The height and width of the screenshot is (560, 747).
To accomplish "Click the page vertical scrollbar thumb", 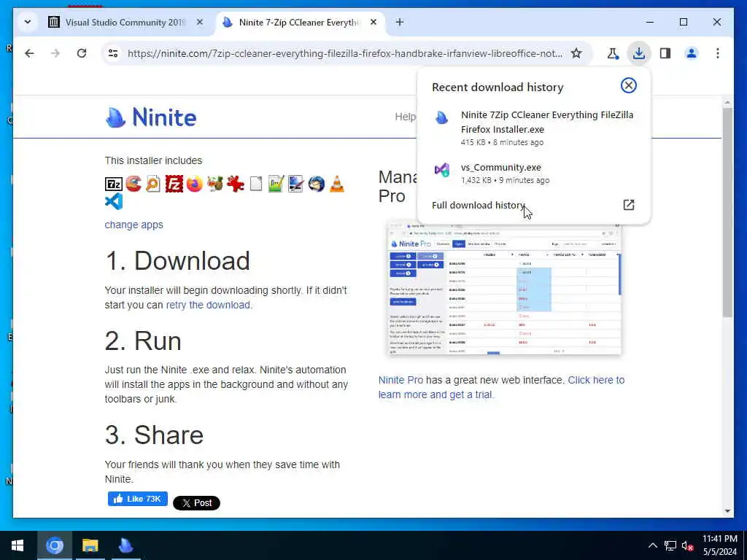I will pyautogui.click(x=727, y=212).
